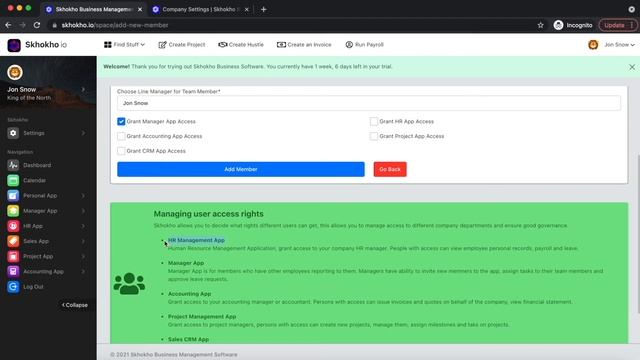Bookmark this page with the star icon
The width and height of the screenshot is (640, 360).
[x=540, y=25]
